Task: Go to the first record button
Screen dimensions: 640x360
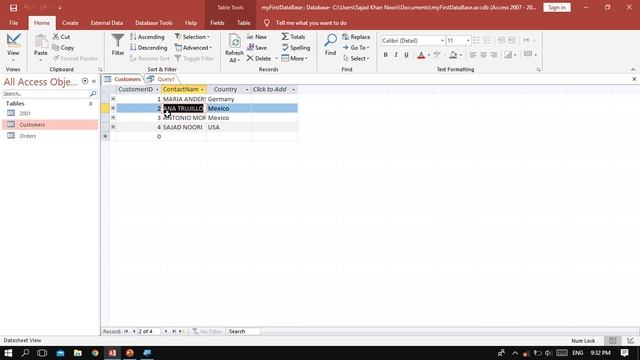Action: tap(126, 331)
